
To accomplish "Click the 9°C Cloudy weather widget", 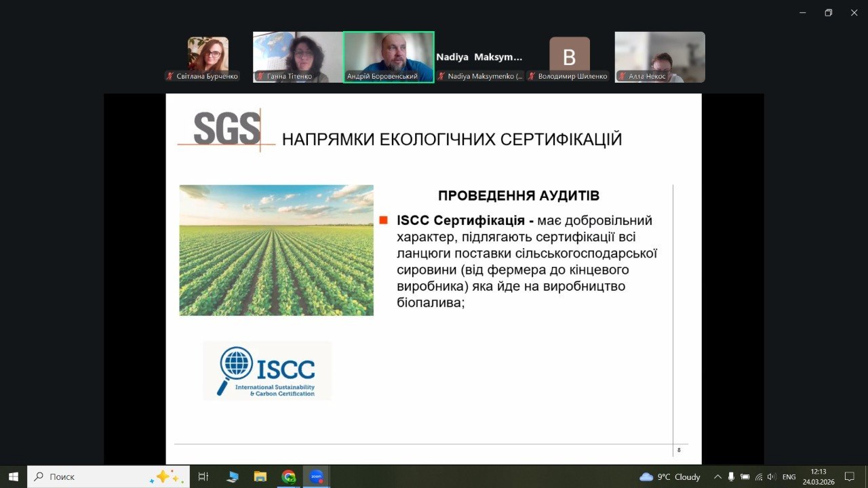I will (670, 476).
